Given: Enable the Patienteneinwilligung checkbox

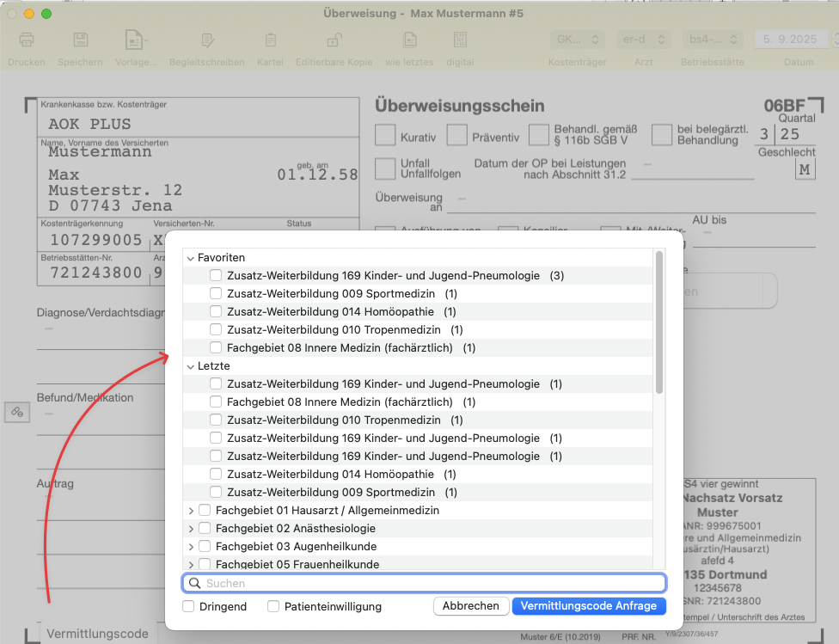Looking at the screenshot, I should click(273, 606).
